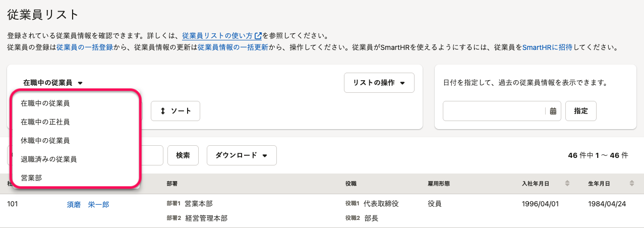
Task: Open the ダウンロード dropdown menu
Action: (x=242, y=155)
